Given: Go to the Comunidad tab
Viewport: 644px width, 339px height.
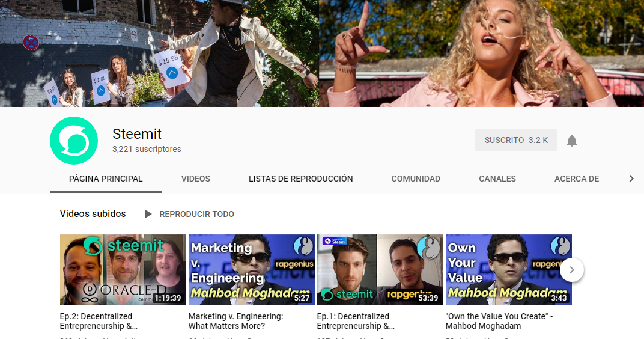Looking at the screenshot, I should (x=416, y=179).
